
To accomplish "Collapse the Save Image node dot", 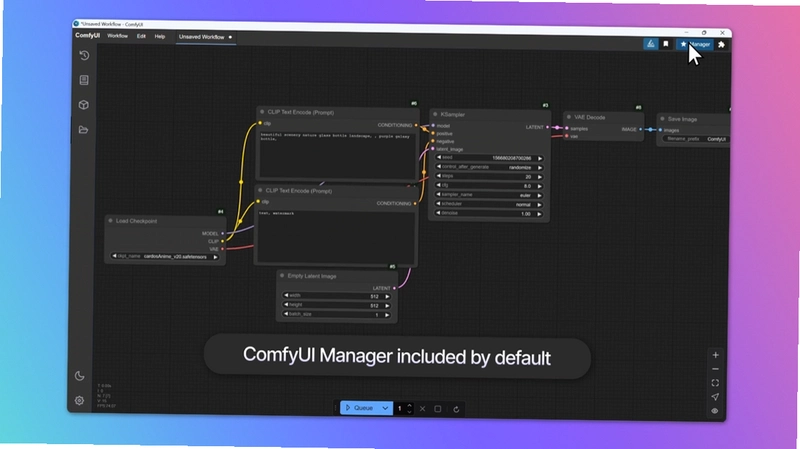I will [x=662, y=119].
